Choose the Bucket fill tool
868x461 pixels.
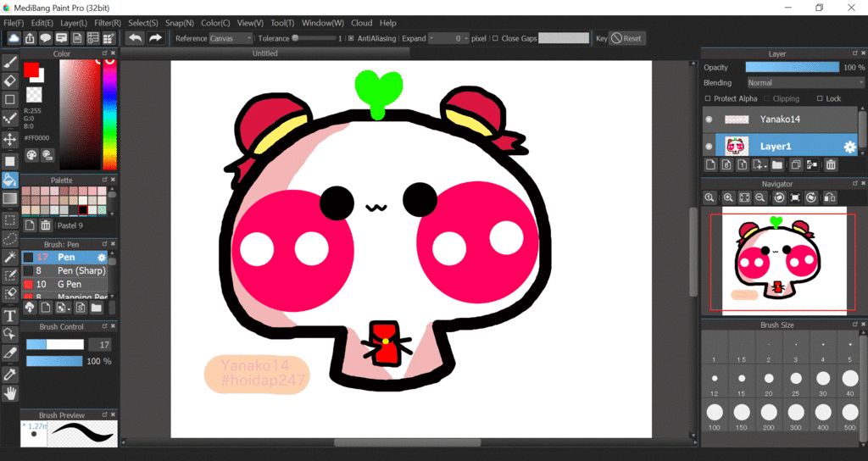10,180
